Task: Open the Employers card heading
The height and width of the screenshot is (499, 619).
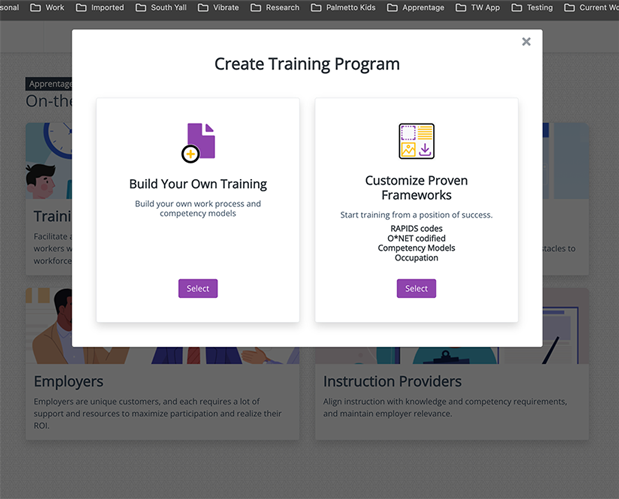Action: [x=69, y=381]
